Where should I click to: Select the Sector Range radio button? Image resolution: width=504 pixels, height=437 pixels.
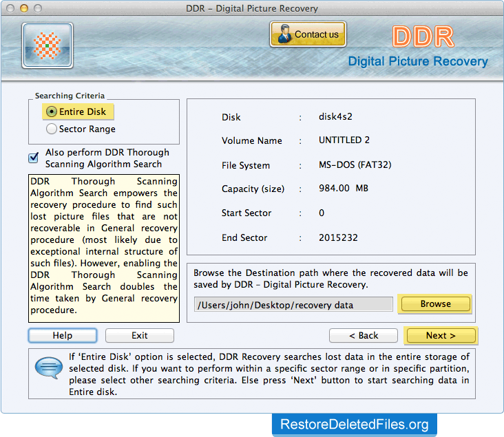tap(52, 129)
